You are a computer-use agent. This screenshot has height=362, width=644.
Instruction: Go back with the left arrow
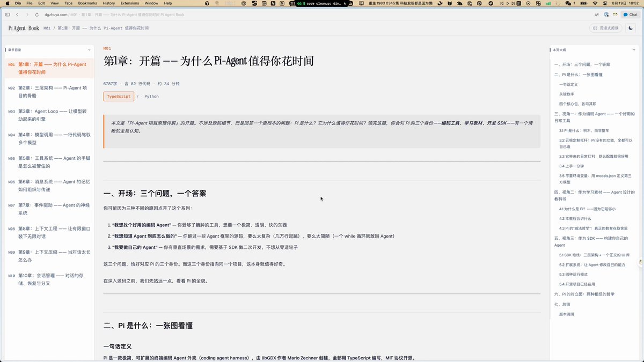pyautogui.click(x=17, y=14)
